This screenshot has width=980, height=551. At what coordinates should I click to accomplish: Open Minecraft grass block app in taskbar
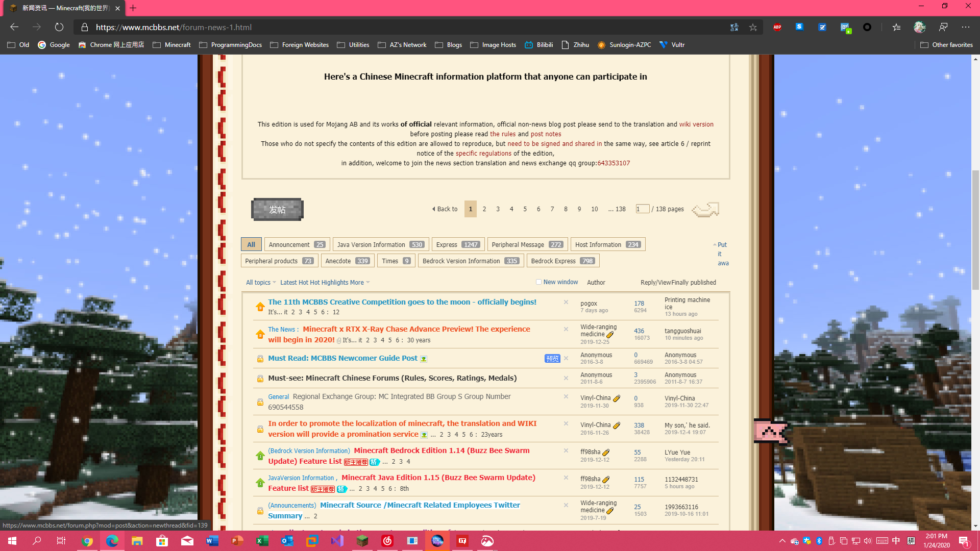[362, 541]
